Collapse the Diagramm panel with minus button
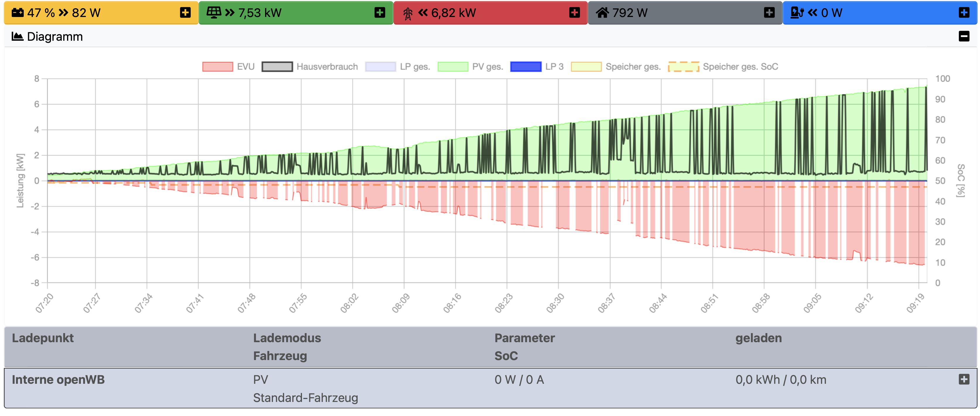Screen dimensions: 980x416 click(x=964, y=37)
